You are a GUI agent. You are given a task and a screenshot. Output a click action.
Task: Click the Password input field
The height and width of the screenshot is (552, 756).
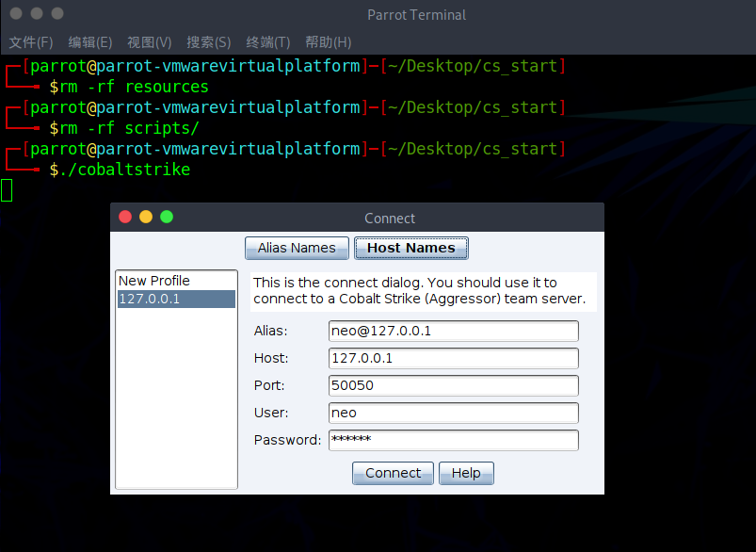pos(453,440)
